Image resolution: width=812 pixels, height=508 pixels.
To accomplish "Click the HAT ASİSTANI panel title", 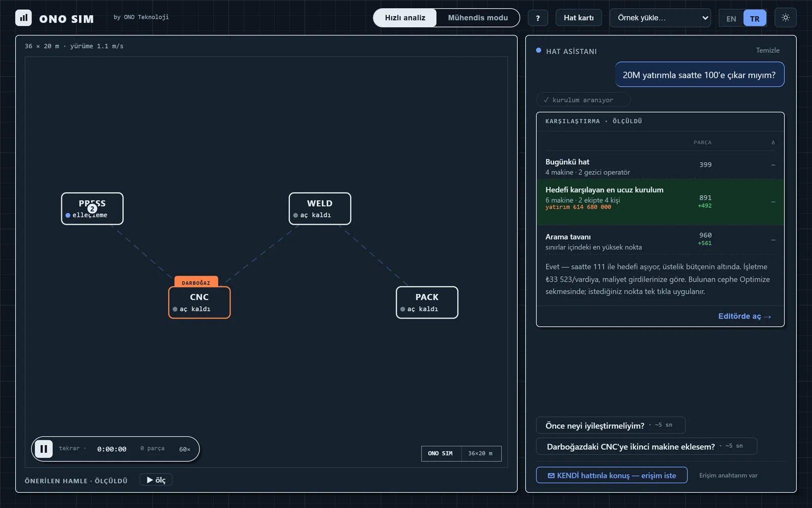I will tap(571, 51).
